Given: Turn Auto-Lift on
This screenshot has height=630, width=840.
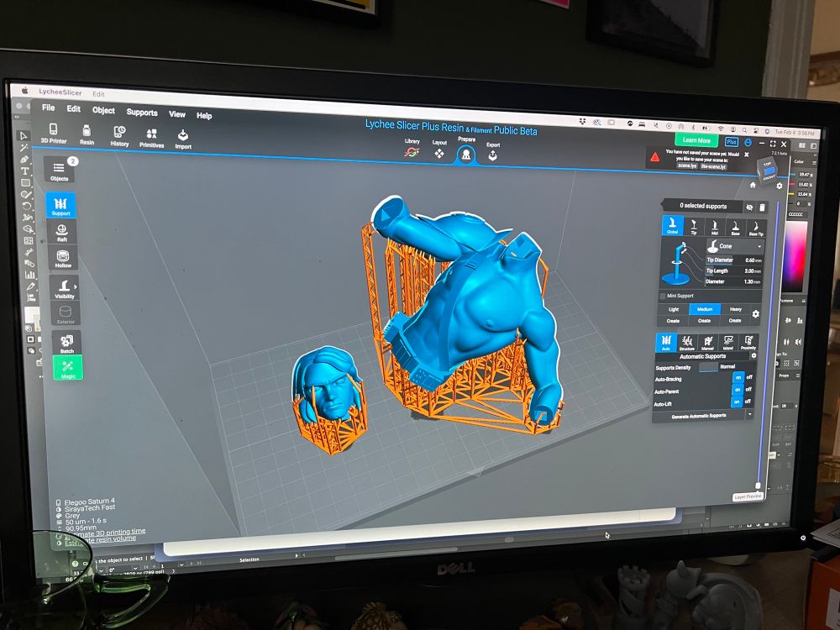Looking at the screenshot, I should [x=738, y=402].
